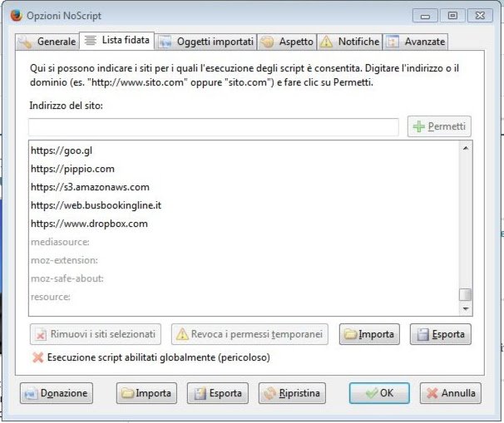Toggle Esecuzione script abilitati globalmente option

coord(151,357)
